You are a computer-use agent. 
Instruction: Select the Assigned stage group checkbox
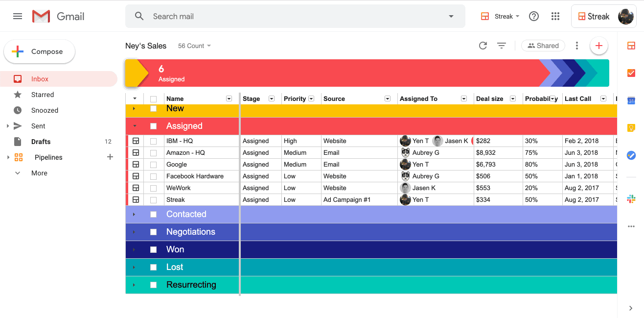(x=153, y=126)
